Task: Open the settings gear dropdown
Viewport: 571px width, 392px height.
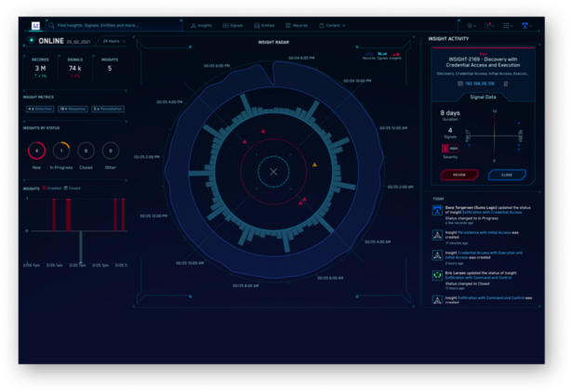Action: (471, 25)
